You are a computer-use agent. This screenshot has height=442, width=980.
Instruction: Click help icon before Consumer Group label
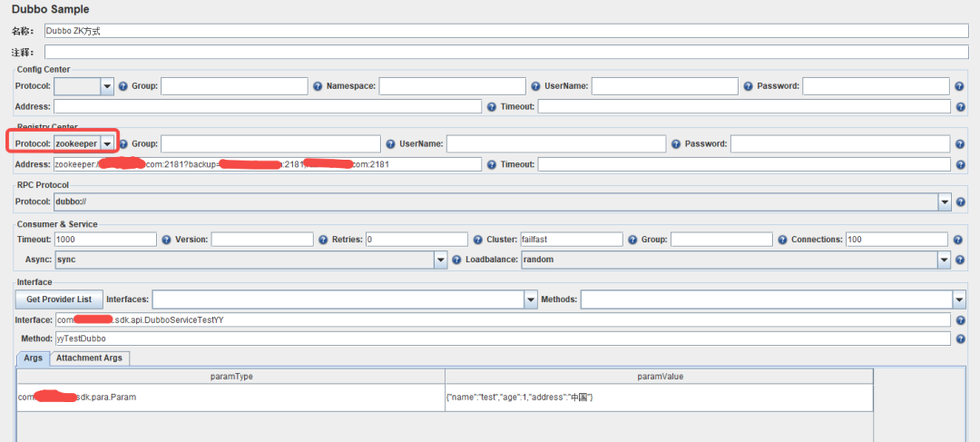(632, 240)
